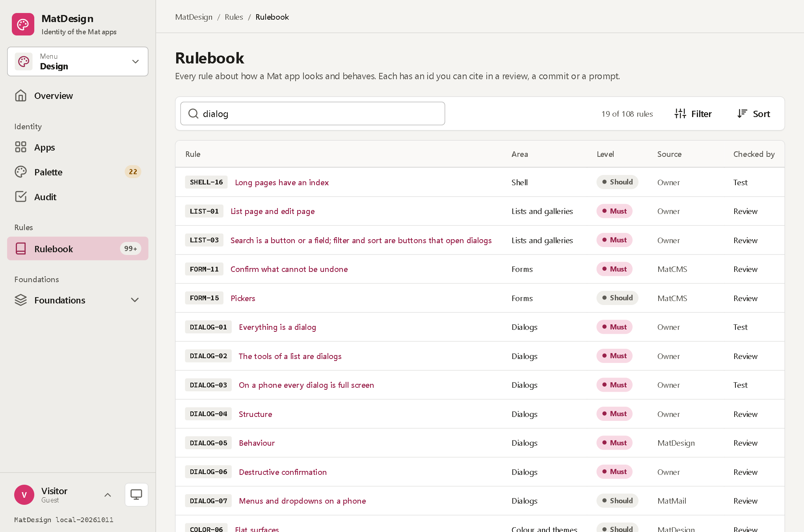Click the Sort arrows icon
Image resolution: width=804 pixels, height=532 pixels.
tap(742, 113)
